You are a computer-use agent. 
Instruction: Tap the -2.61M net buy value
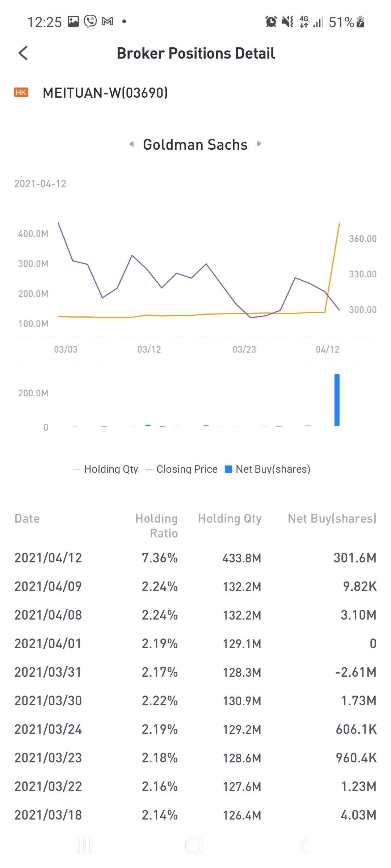pyautogui.click(x=356, y=672)
